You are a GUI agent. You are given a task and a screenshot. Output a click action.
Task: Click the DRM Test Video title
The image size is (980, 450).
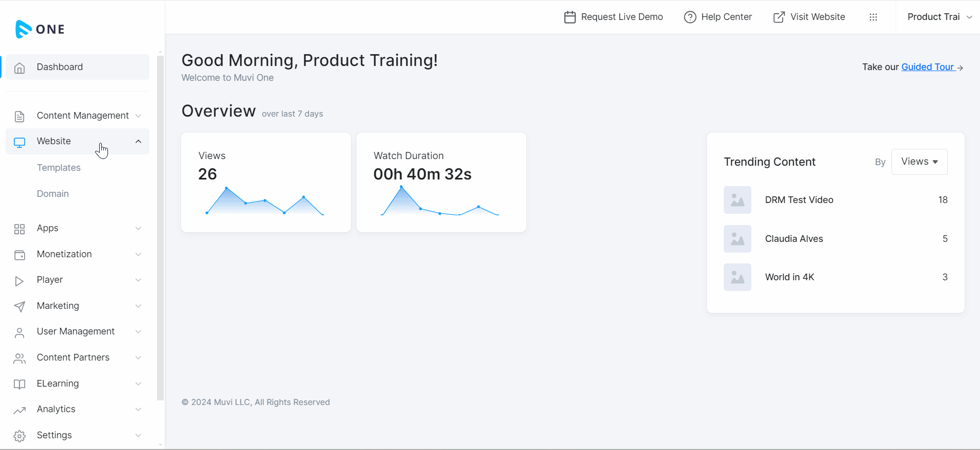[799, 200]
